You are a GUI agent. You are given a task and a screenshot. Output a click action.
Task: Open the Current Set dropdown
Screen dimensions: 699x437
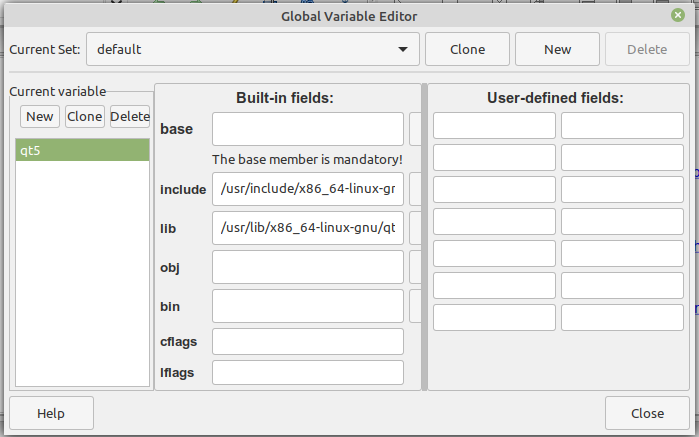tap(253, 49)
